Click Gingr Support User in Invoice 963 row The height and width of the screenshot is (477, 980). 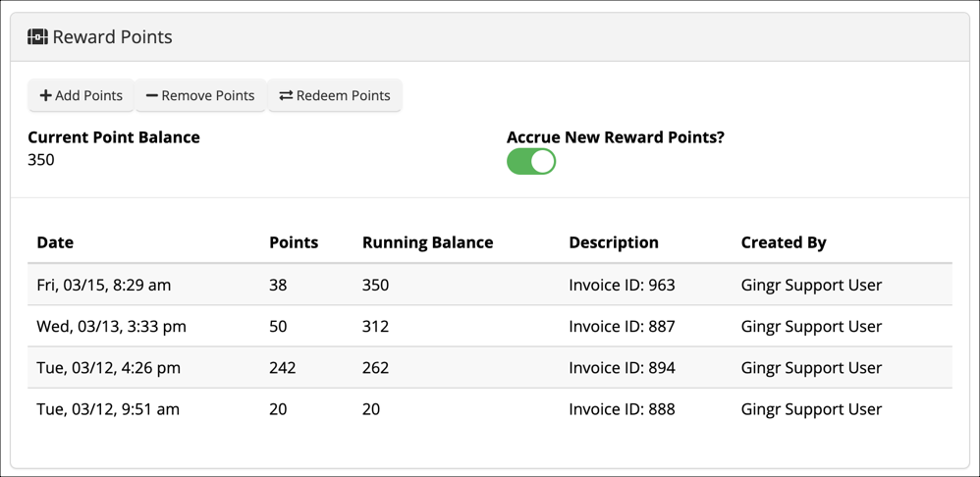tap(811, 286)
